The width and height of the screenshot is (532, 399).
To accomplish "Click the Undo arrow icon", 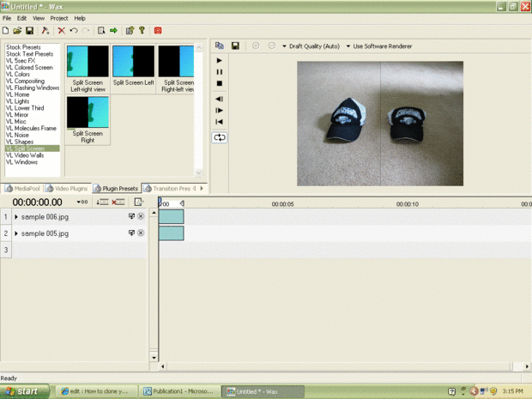I will pos(73,31).
